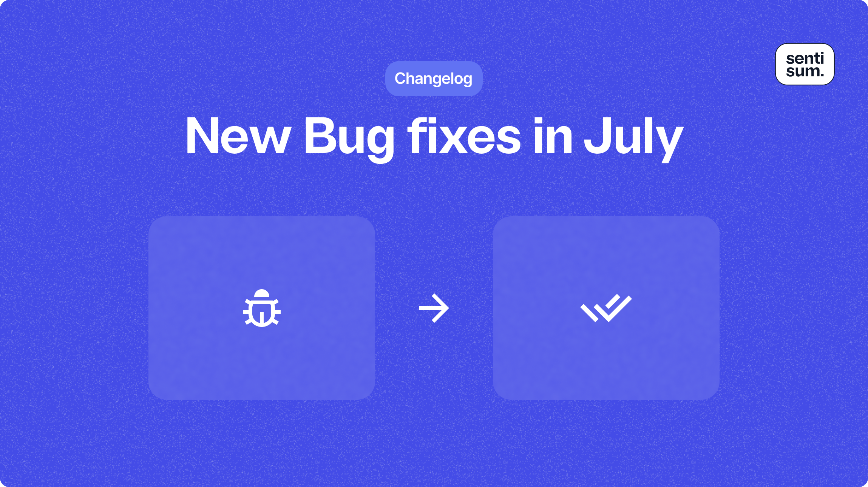The height and width of the screenshot is (487, 868).
Task: Click the Sentisum logo in the top right
Action: point(805,66)
